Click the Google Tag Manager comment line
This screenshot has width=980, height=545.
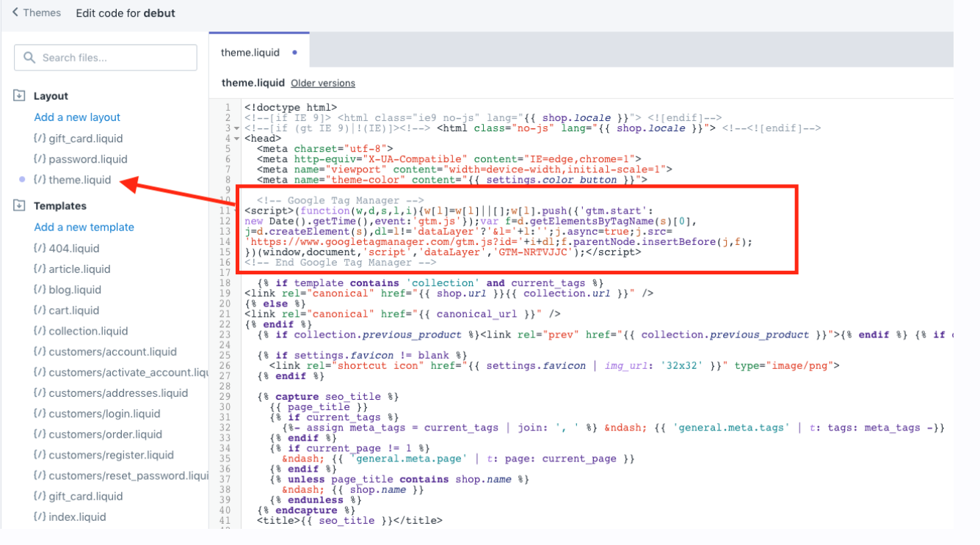click(341, 200)
